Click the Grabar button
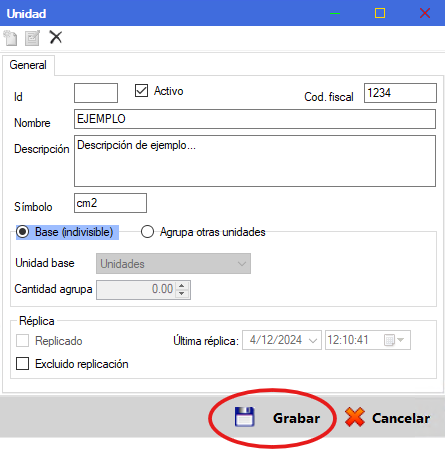The height and width of the screenshot is (449, 445). coord(277,418)
